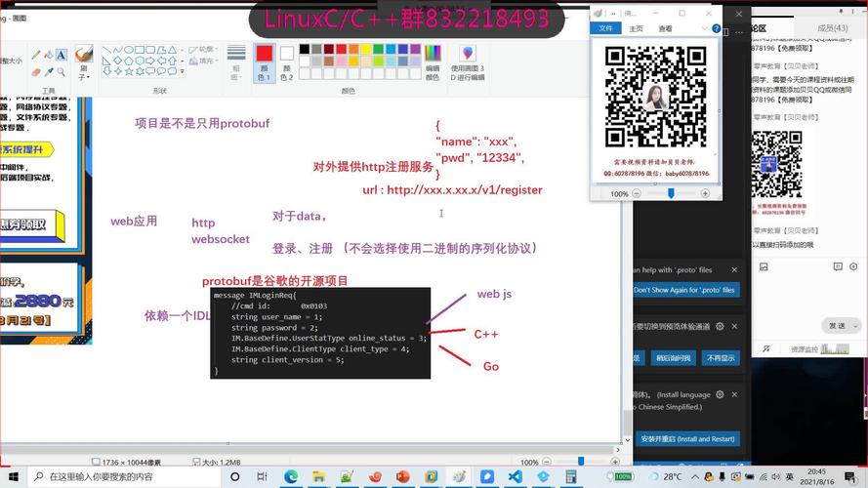The height and width of the screenshot is (488, 868).
Task: Open PowerPoint from the taskbar
Action: pyautogui.click(x=403, y=476)
